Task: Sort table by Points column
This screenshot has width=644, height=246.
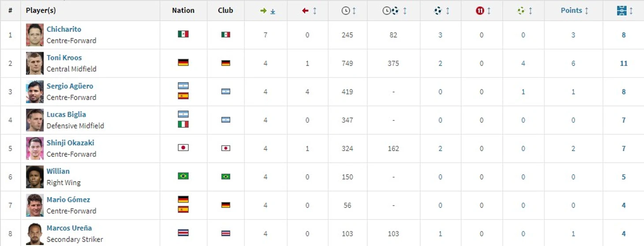Action: click(574, 11)
